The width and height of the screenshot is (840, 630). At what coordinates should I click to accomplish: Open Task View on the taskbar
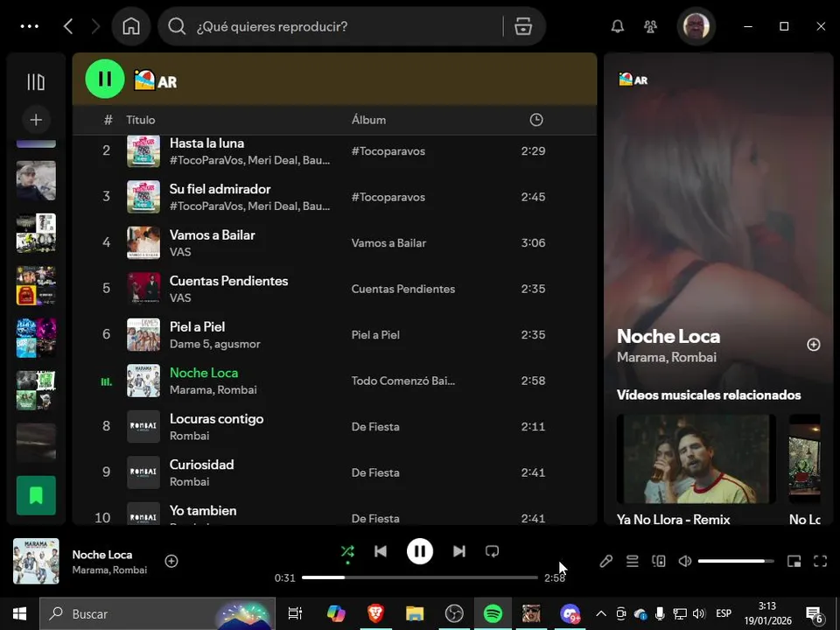[295, 614]
